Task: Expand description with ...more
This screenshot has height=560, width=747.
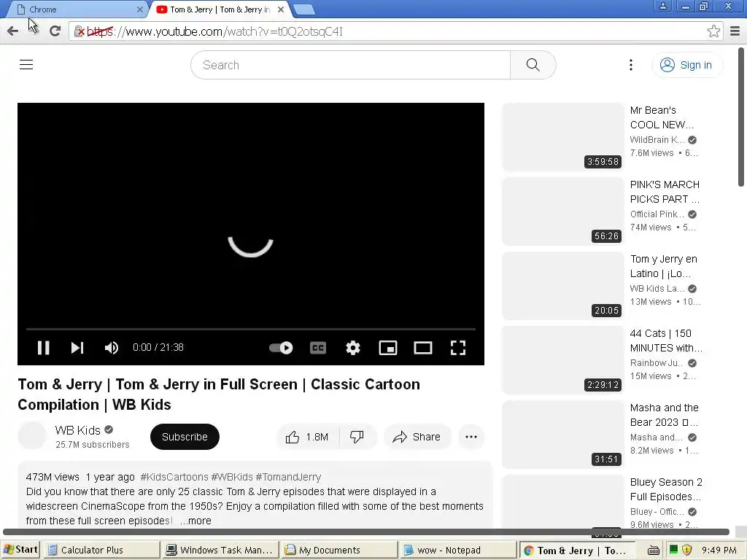Action: (x=196, y=521)
